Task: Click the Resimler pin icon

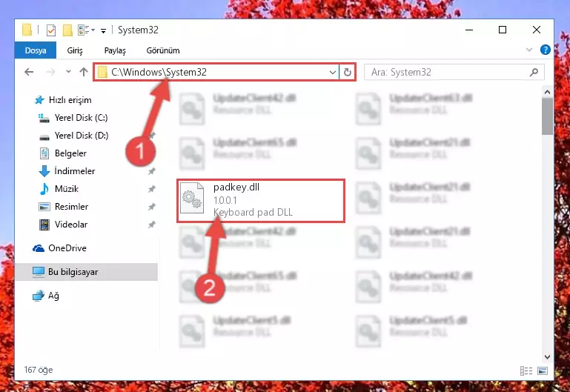Action: pos(152,207)
